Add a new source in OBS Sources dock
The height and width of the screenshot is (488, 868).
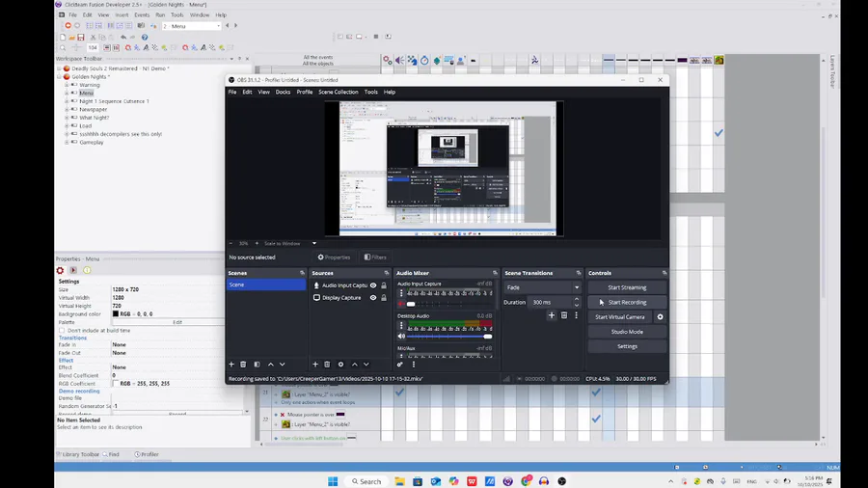(x=315, y=364)
